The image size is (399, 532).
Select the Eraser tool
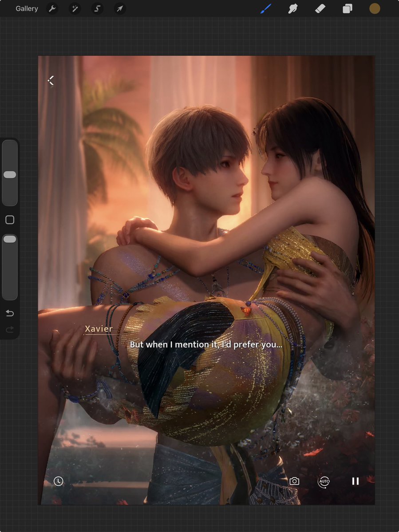(x=320, y=8)
